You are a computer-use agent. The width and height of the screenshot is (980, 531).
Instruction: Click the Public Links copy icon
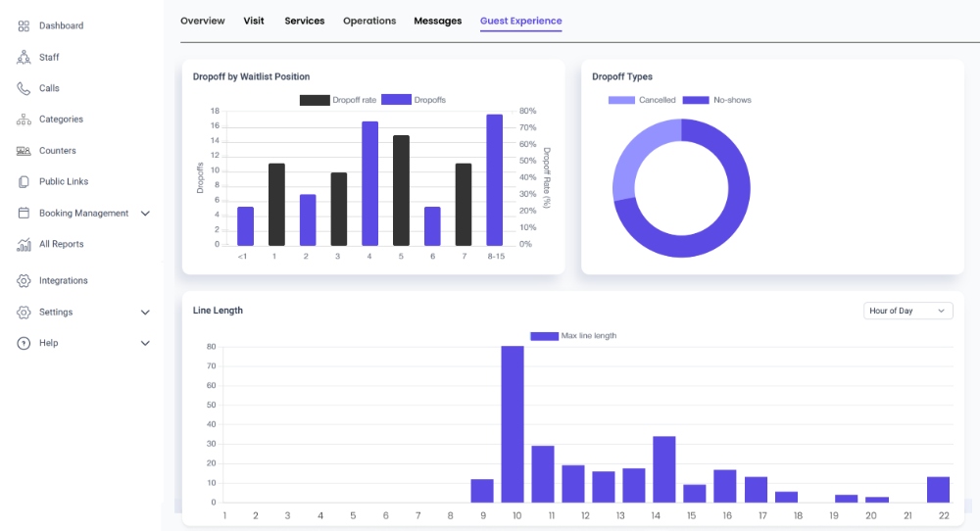[x=24, y=182]
